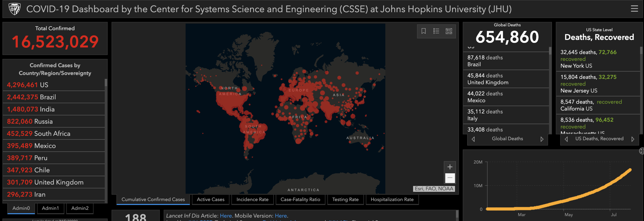Open the map legend list icon

click(436, 31)
